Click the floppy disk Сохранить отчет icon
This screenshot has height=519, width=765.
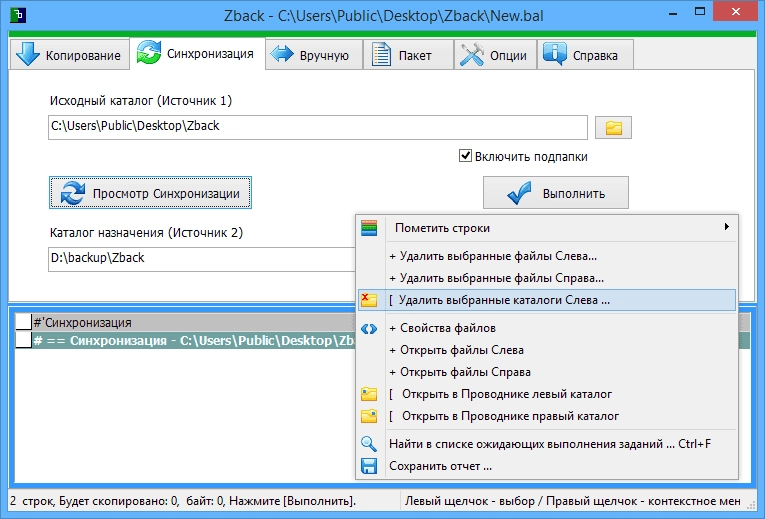tap(369, 466)
